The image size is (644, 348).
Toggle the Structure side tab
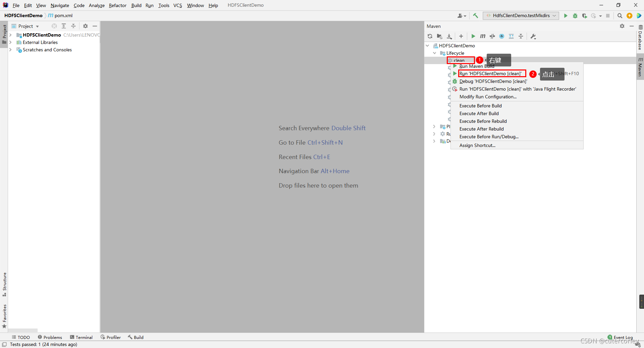click(x=4, y=284)
